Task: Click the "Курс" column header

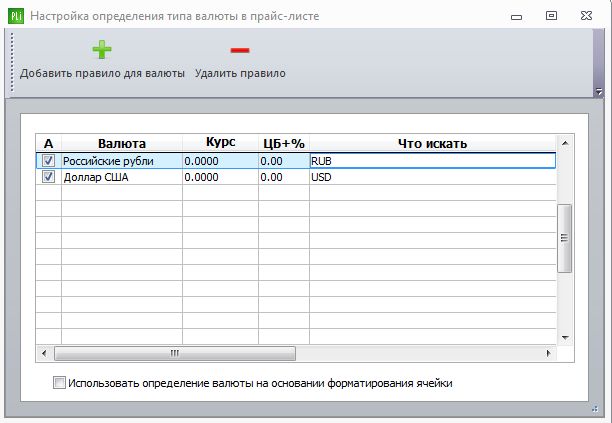Action: [x=221, y=143]
